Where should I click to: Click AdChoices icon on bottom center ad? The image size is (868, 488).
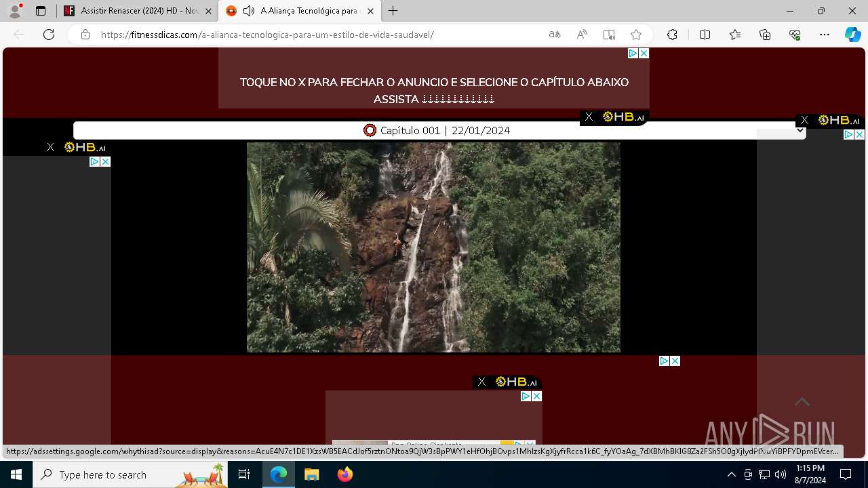(x=526, y=396)
